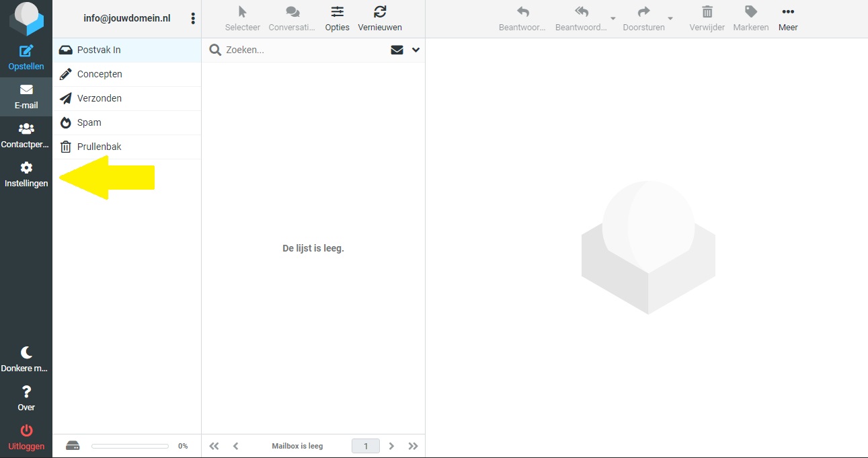Click the Selecteer toolbar button

click(x=243, y=19)
